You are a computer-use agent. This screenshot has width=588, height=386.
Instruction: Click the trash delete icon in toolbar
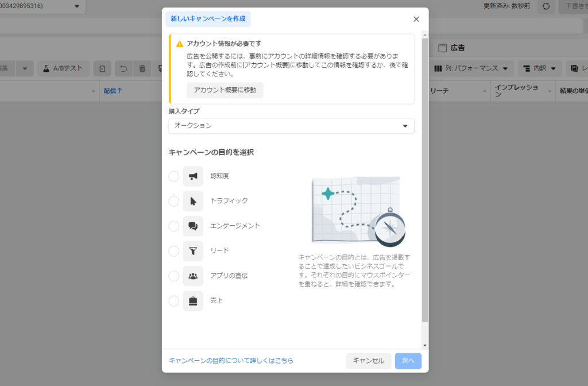click(x=142, y=69)
